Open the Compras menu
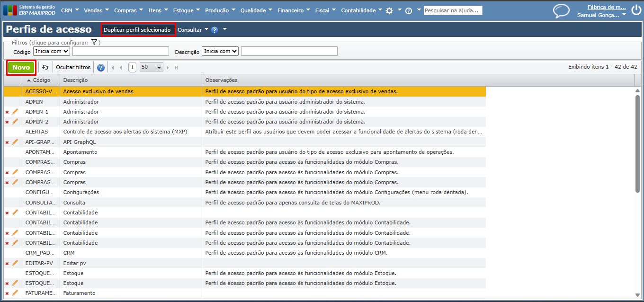Image resolution: width=644 pixels, height=302 pixels. click(x=129, y=10)
